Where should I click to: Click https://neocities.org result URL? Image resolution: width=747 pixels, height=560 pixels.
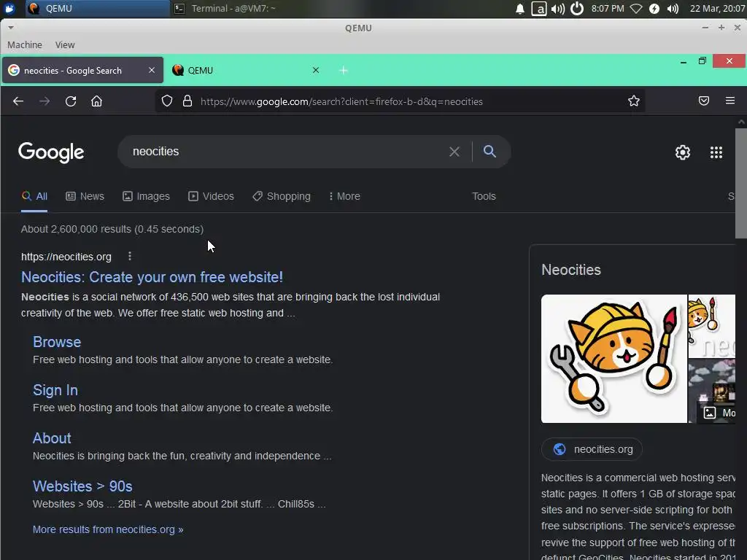pyautogui.click(x=66, y=257)
